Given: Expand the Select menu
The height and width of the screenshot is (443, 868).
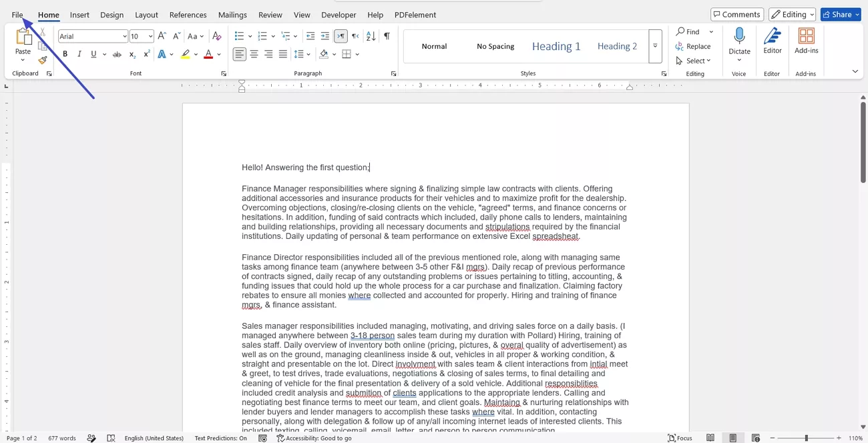Looking at the screenshot, I should (x=693, y=61).
